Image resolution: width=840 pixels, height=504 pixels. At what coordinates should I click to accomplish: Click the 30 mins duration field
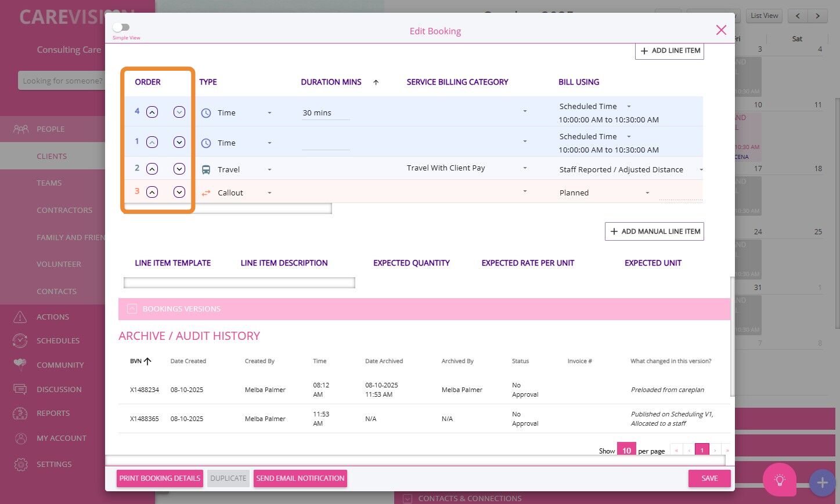click(326, 113)
